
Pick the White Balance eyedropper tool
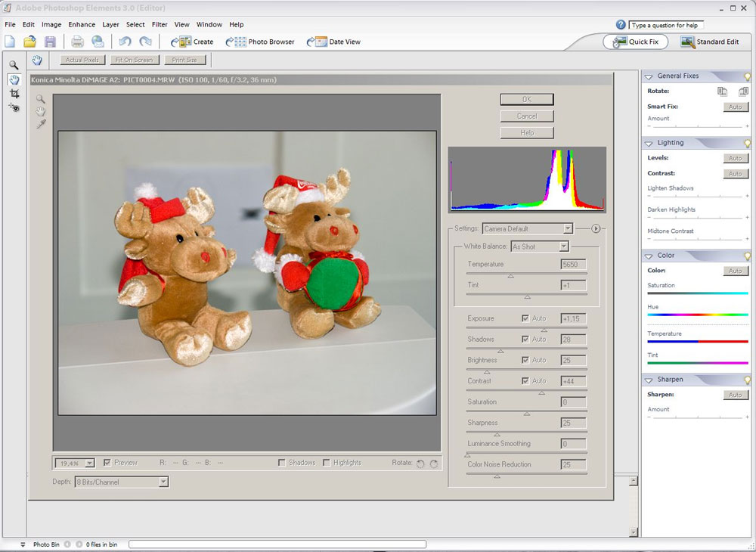point(41,124)
